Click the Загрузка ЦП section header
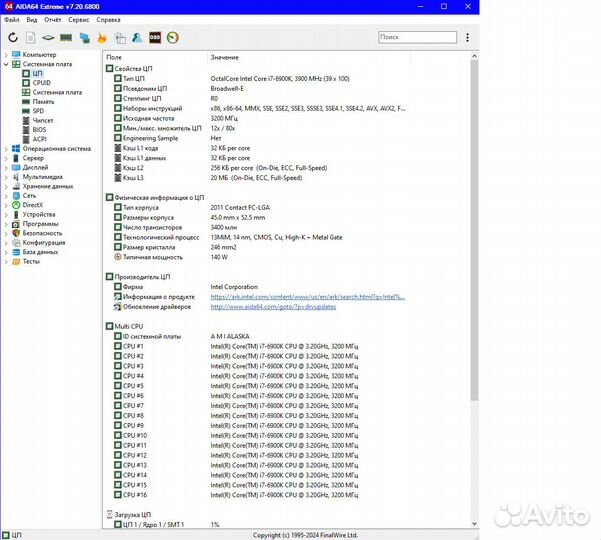 tap(128, 514)
